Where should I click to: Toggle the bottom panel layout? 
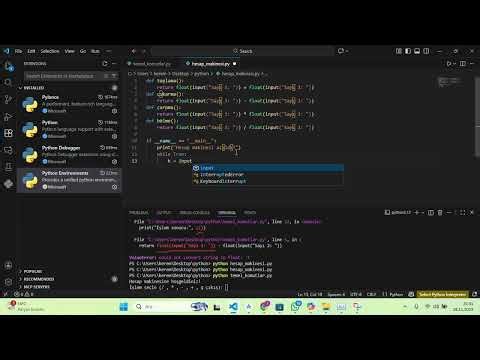click(417, 51)
